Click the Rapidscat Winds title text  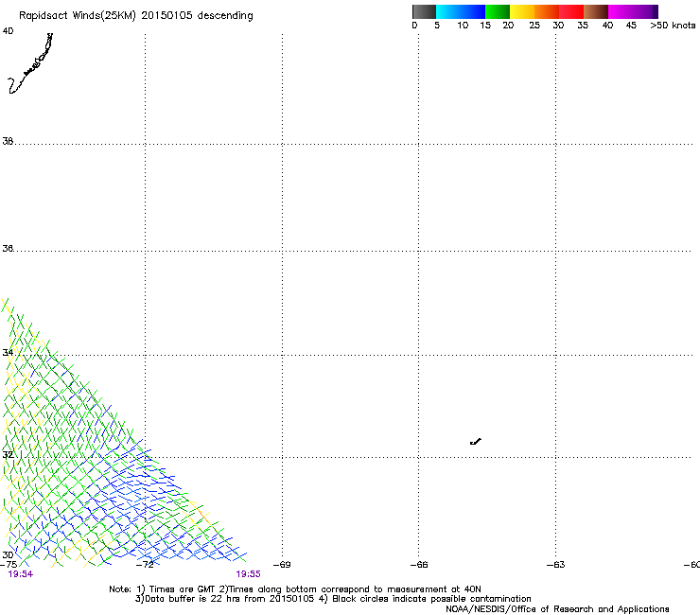coord(135,15)
